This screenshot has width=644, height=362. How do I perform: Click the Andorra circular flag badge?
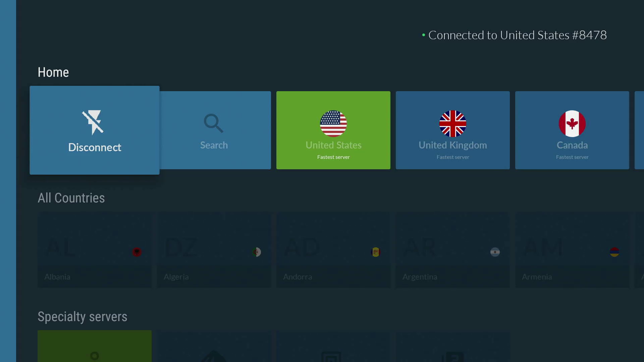(x=376, y=252)
